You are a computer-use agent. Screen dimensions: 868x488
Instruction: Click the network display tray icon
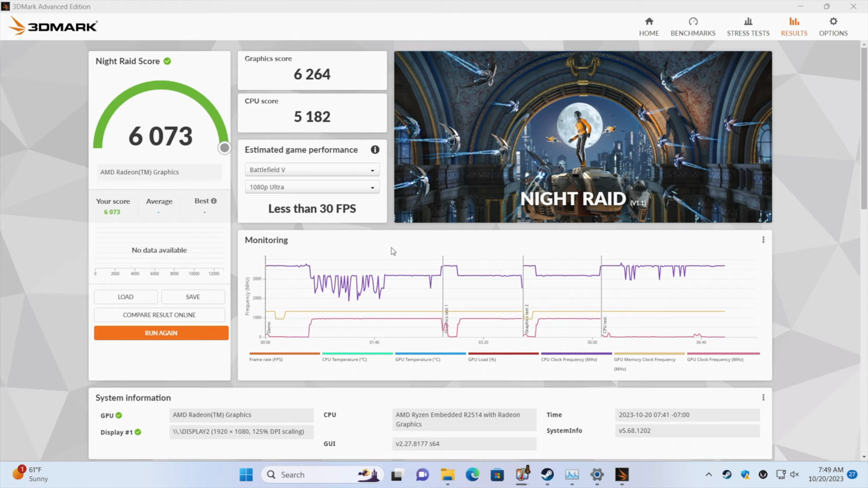point(781,475)
